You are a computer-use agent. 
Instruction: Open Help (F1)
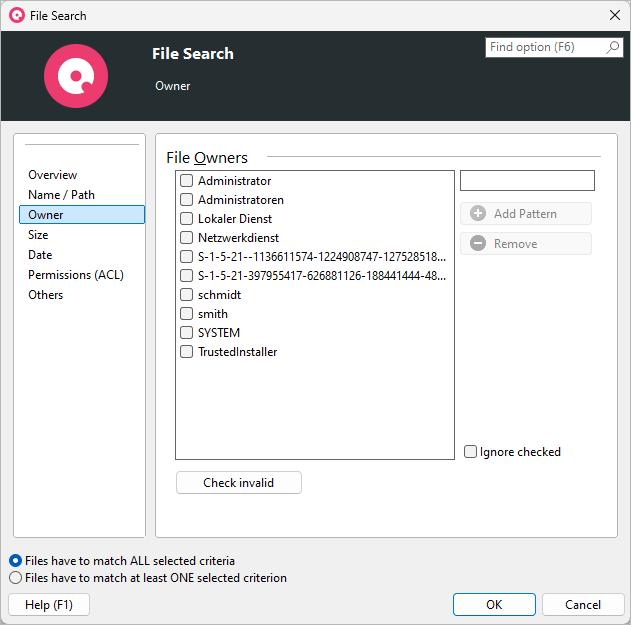48,605
